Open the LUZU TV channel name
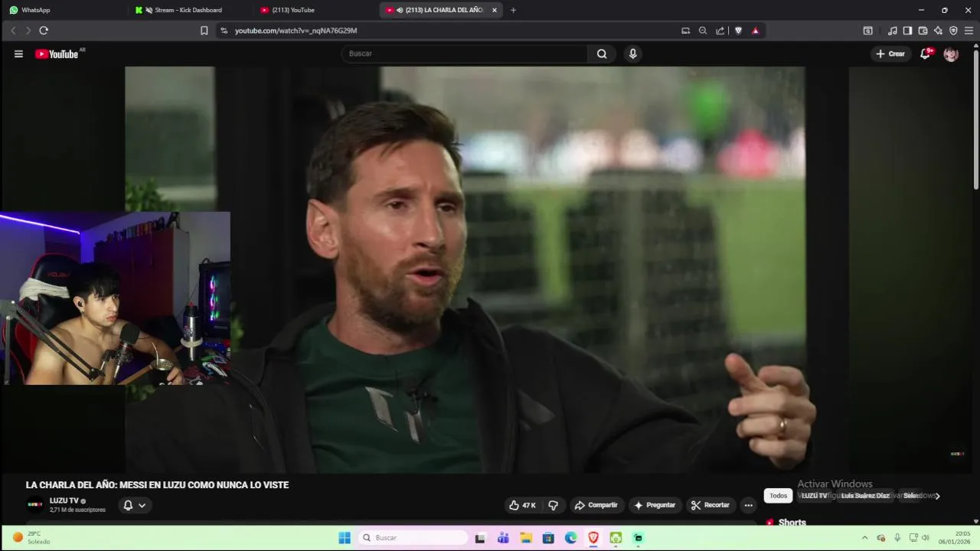This screenshot has height=551, width=980. [64, 500]
